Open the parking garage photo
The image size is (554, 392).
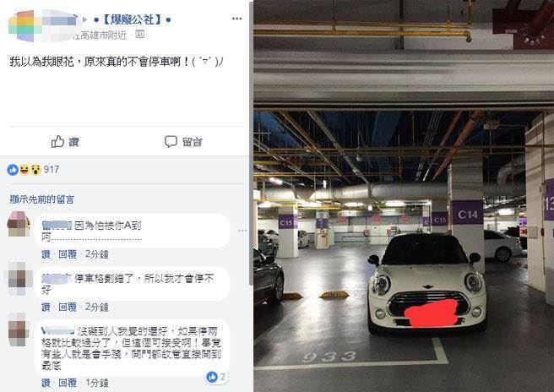click(404, 196)
